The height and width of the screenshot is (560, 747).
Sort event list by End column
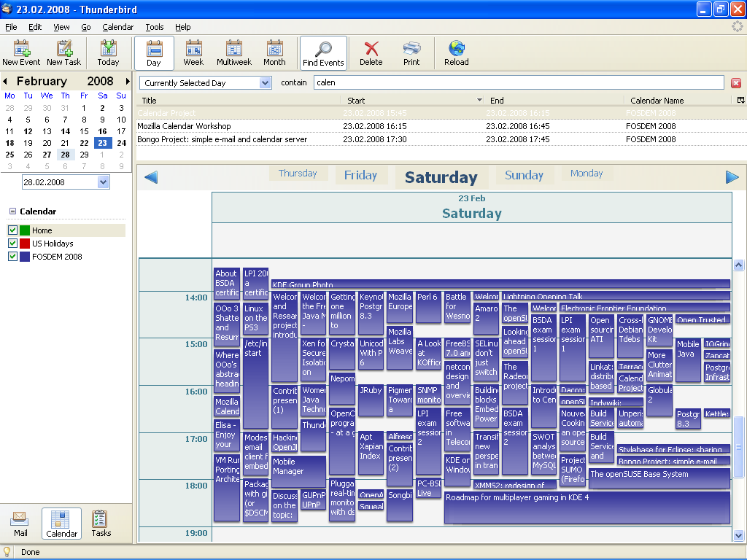[555, 101]
